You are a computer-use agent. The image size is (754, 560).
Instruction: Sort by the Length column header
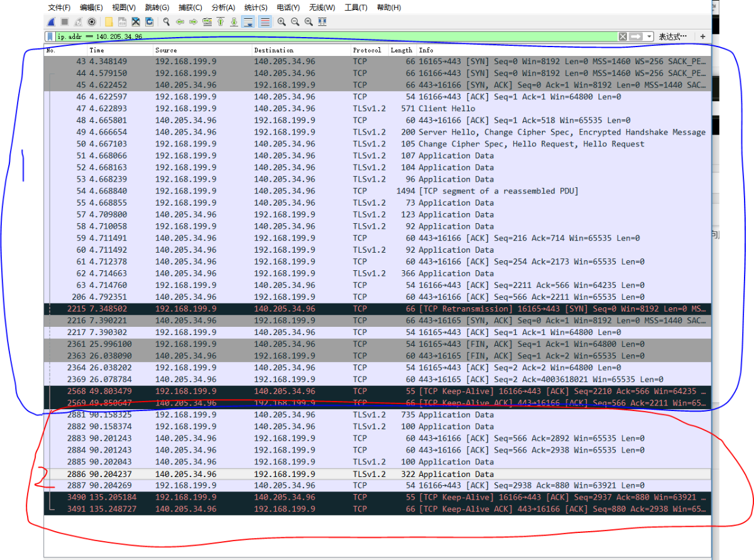pos(402,50)
